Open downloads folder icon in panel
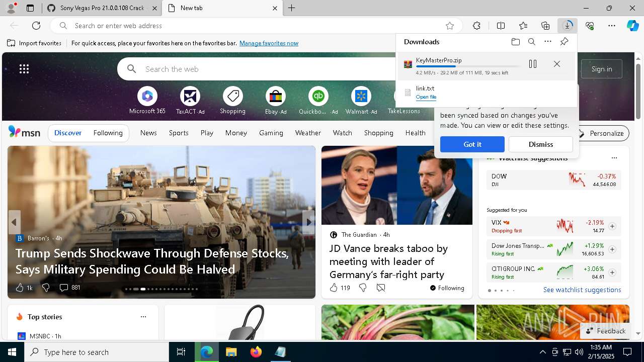The image size is (644, 362). pyautogui.click(x=515, y=42)
